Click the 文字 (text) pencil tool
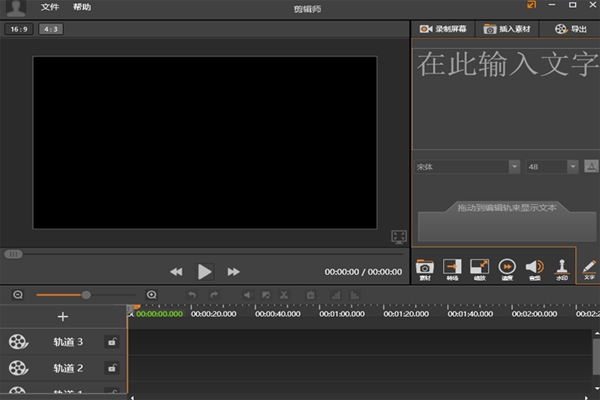The height and width of the screenshot is (400, 600). [589, 268]
